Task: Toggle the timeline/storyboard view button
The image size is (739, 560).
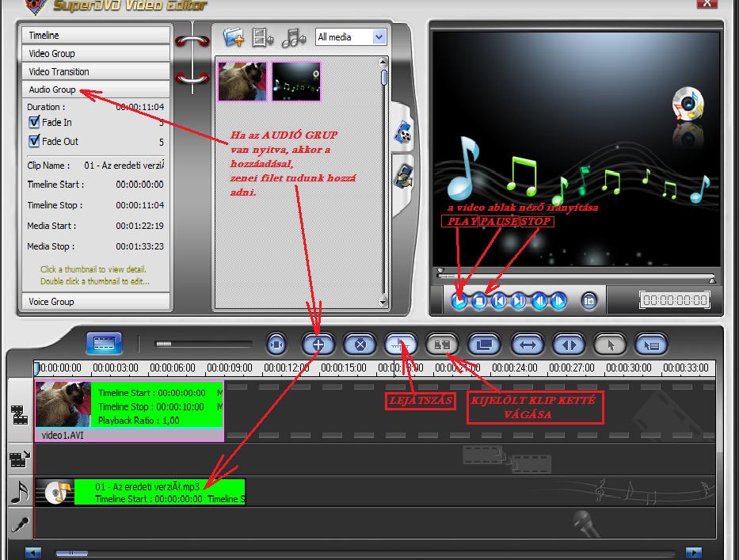Action: click(105, 343)
